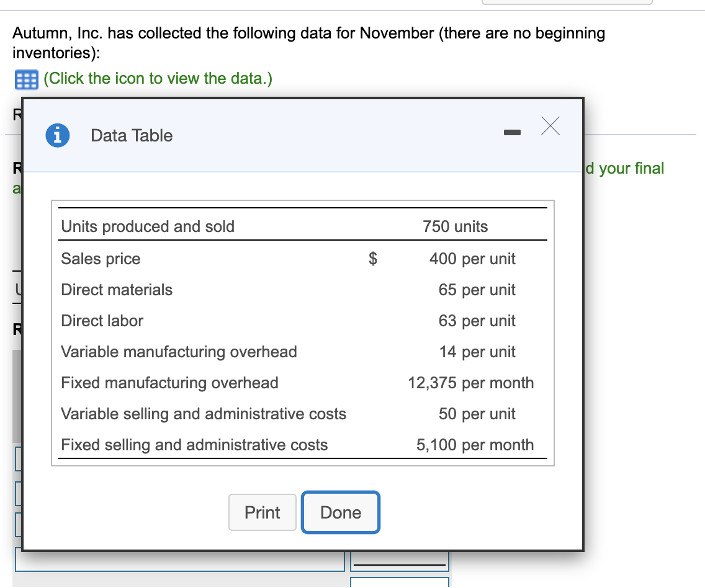Select the "Units produced and sold" row label
This screenshot has height=588, width=705.
(148, 226)
